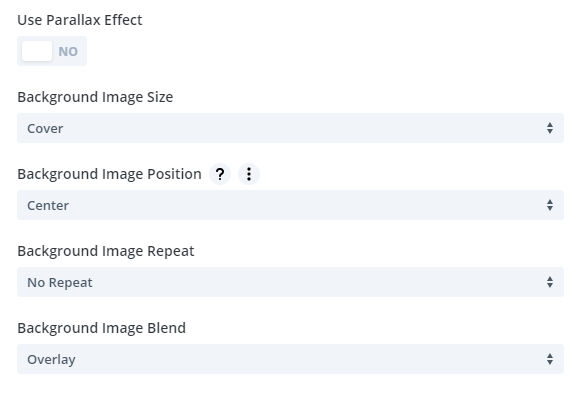Click the white parallax toggle knob
This screenshot has width=584, height=395.
(37, 51)
